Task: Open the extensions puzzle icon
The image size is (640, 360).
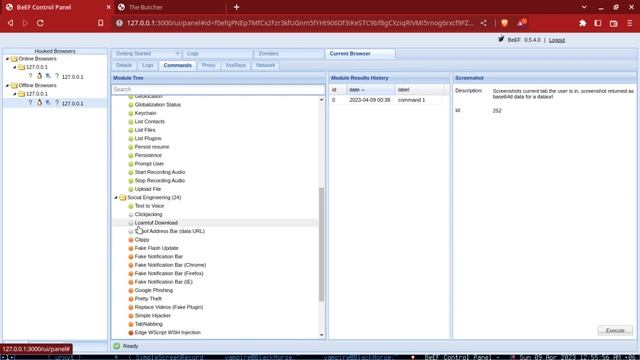Action: point(582,23)
